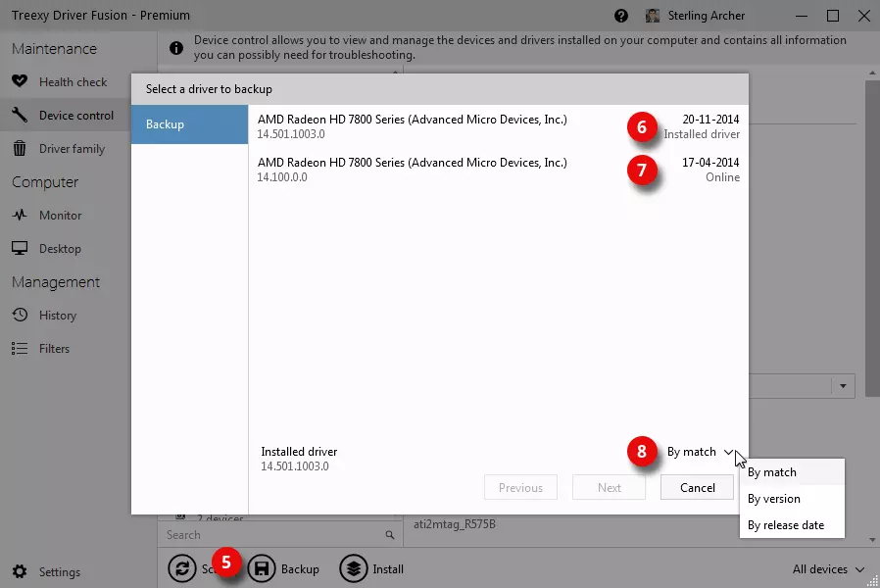Click the Health check heart icon
The width and height of the screenshot is (880, 588).
point(20,81)
